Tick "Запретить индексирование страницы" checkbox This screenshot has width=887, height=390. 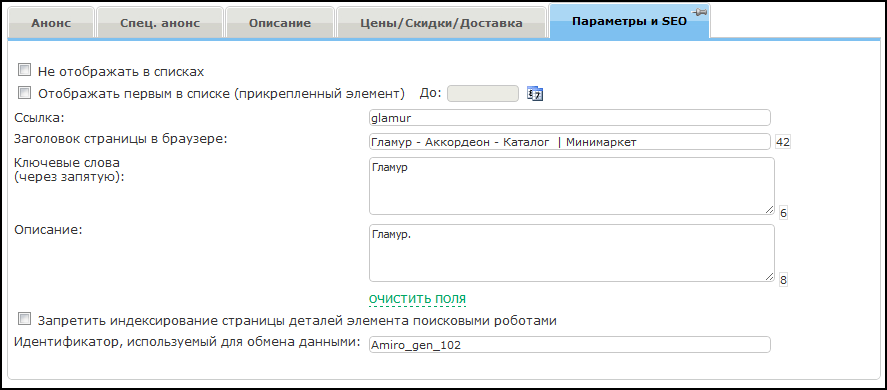coord(24,319)
